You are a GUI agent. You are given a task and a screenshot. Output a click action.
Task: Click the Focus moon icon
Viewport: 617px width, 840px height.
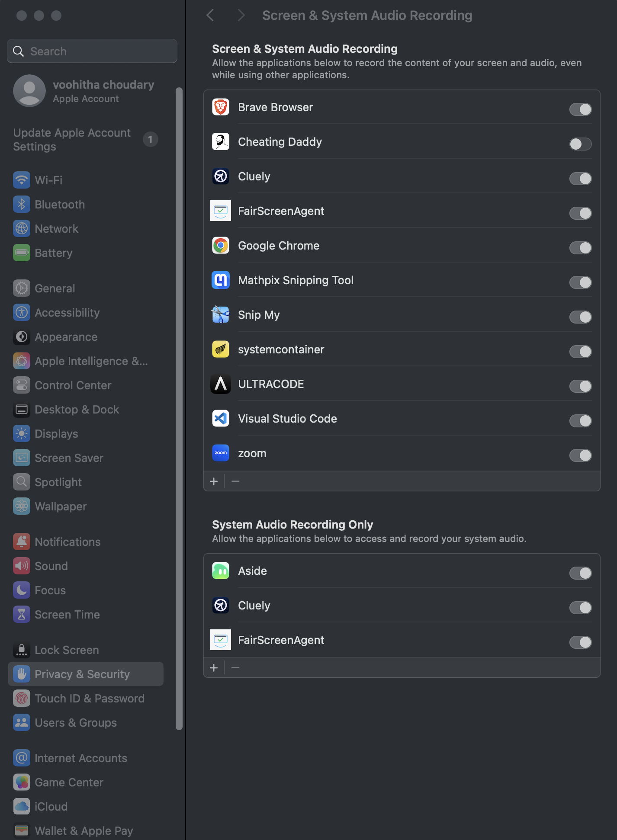[22, 590]
